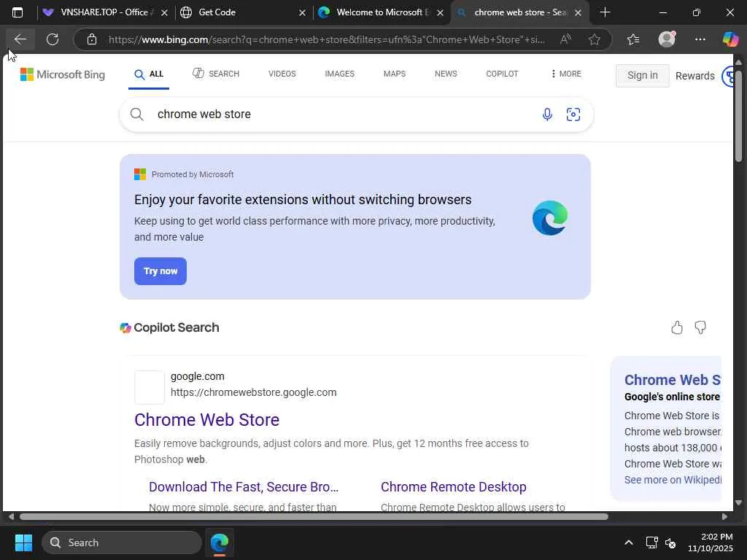Click the horizontal scrollbar thumb
The height and width of the screenshot is (560, 747).
[x=314, y=517]
